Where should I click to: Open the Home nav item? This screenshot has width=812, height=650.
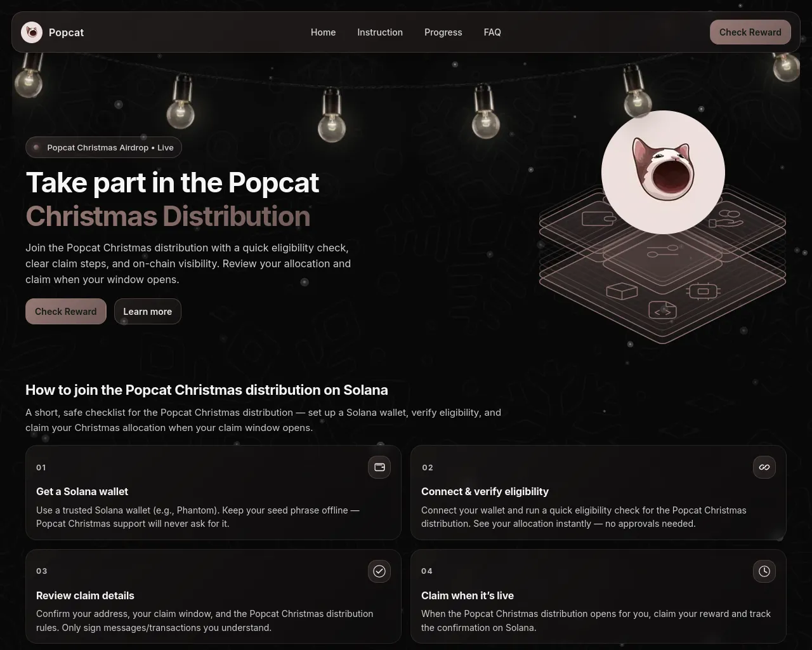pos(323,32)
